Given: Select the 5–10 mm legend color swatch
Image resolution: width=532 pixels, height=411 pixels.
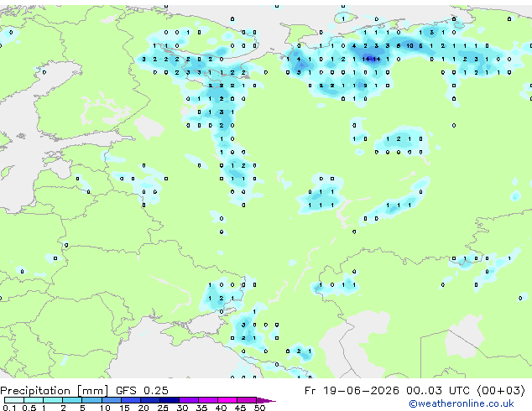Looking at the screenshot, I should coord(91,400).
